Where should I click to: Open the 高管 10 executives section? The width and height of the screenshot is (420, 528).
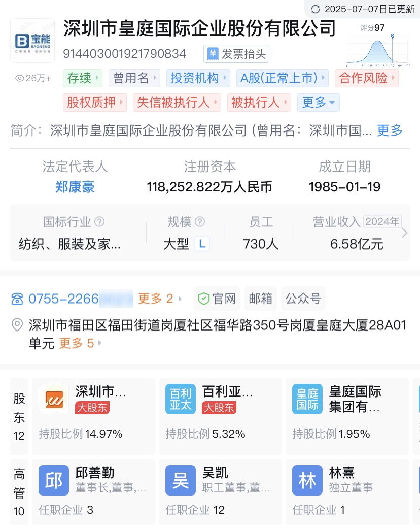tap(19, 492)
